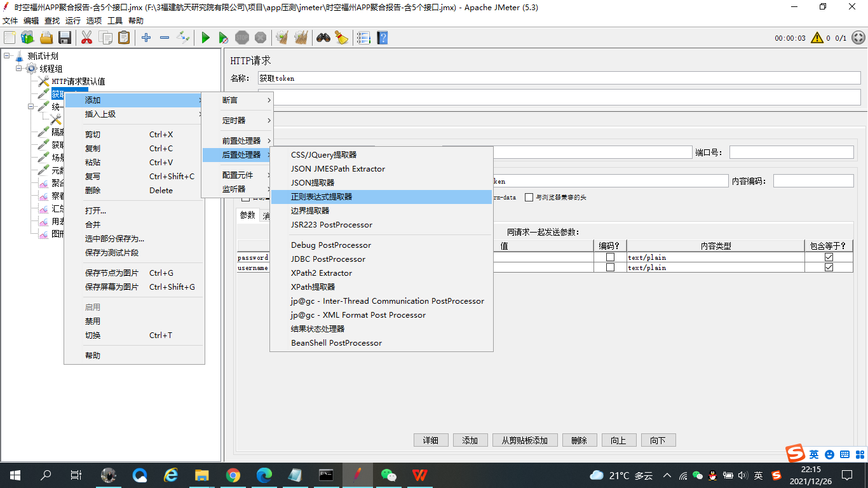This screenshot has height=488, width=868.
Task: Collapse the 线程组 tree node
Action: point(19,69)
